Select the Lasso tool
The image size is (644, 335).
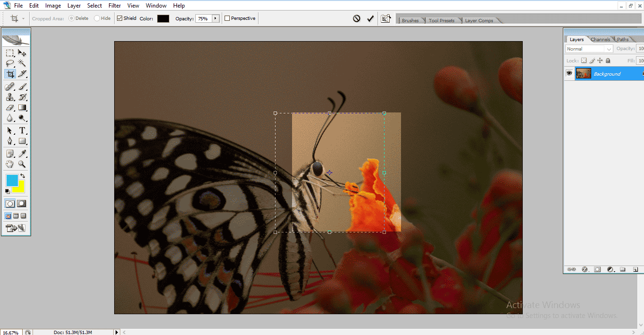(x=10, y=63)
